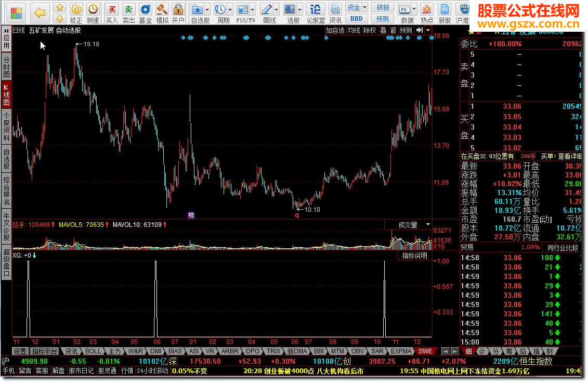Click the down arrow page icon
Screen dimensions: 588x382
pos(59,18)
